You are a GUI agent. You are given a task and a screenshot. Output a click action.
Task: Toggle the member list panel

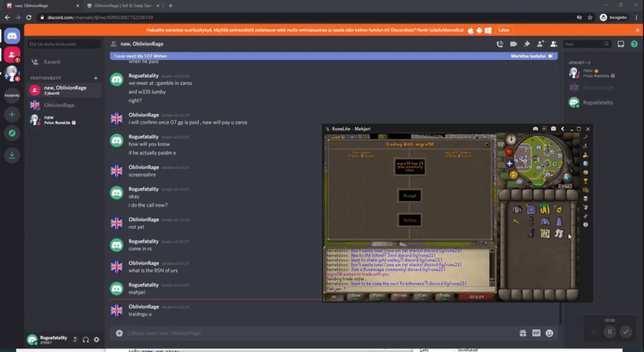click(x=554, y=44)
